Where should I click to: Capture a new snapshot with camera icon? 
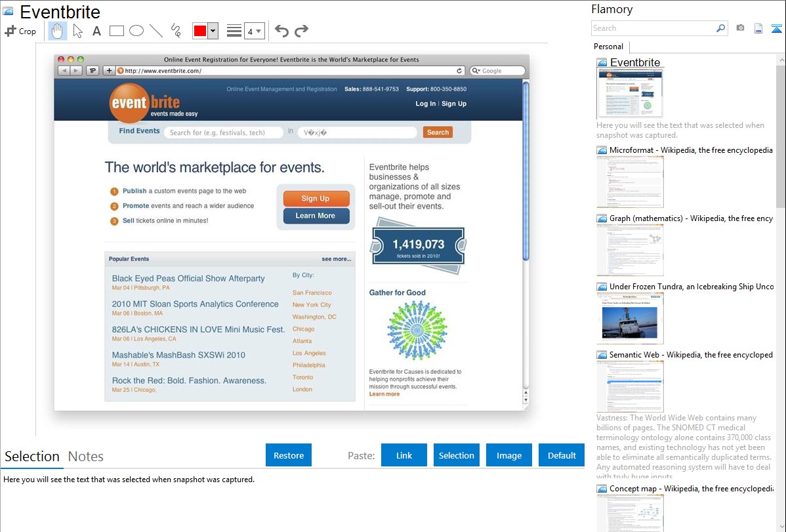click(x=740, y=28)
